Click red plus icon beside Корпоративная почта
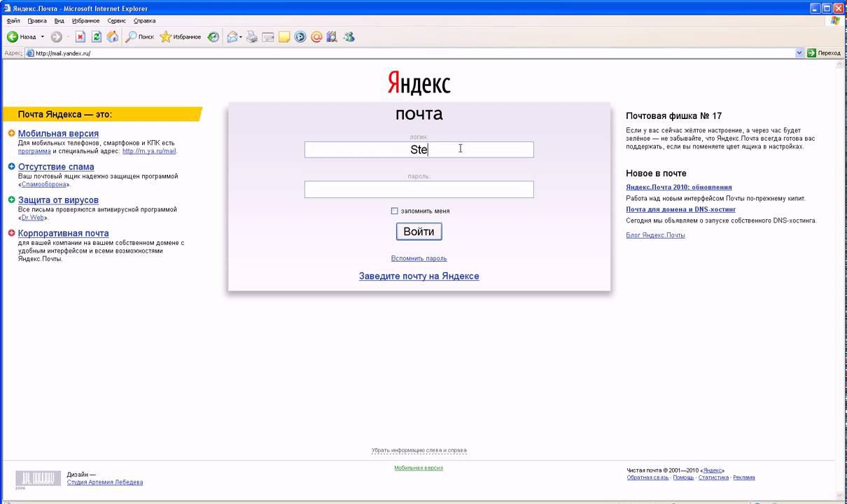The image size is (847, 504). [x=12, y=233]
